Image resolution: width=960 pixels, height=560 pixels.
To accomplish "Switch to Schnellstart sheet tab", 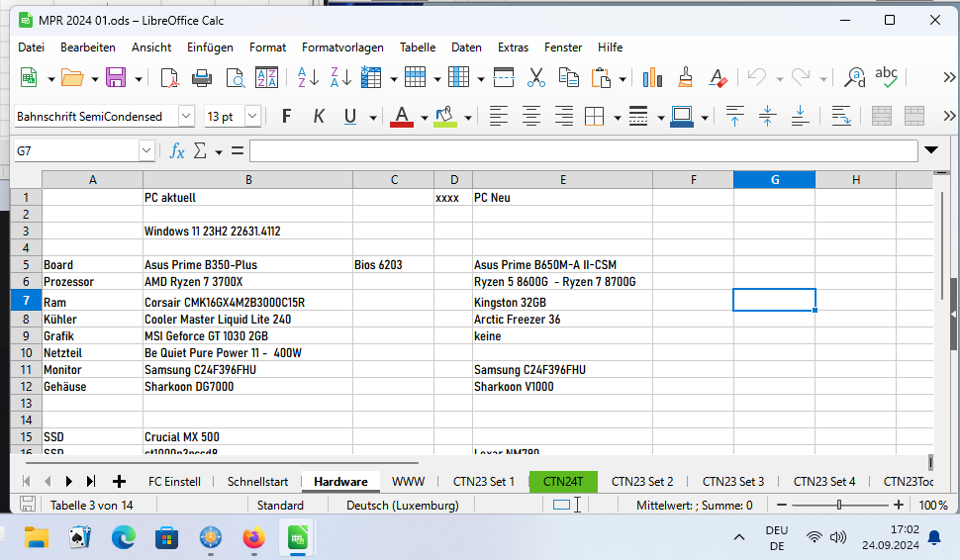I will (257, 482).
